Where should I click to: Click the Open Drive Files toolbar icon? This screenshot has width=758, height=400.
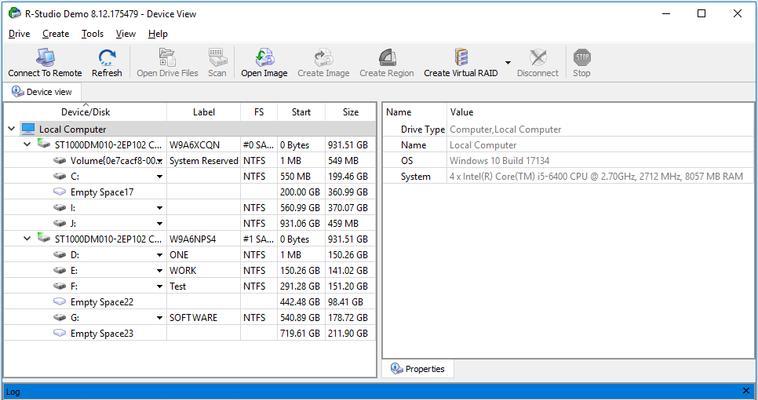[167, 58]
